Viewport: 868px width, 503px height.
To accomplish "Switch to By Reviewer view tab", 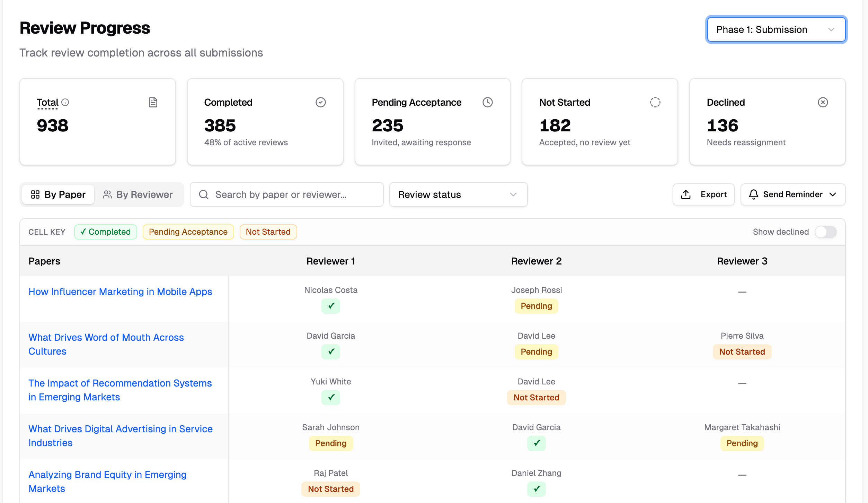I will 138,194.
